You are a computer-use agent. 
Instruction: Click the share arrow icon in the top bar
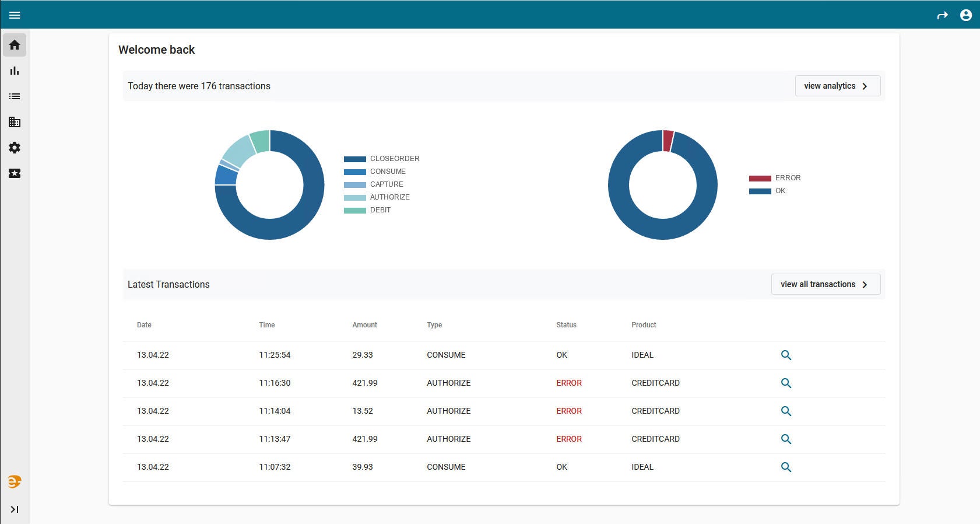tap(942, 15)
